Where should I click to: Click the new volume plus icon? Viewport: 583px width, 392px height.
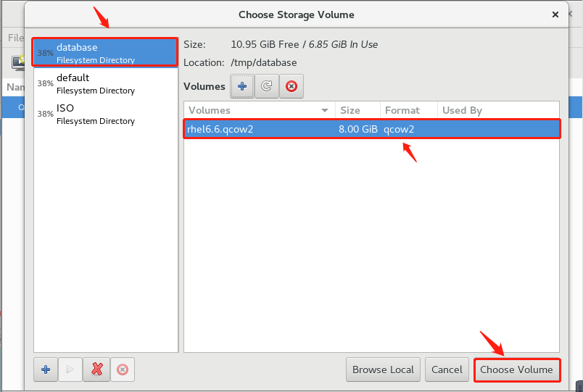pos(242,86)
